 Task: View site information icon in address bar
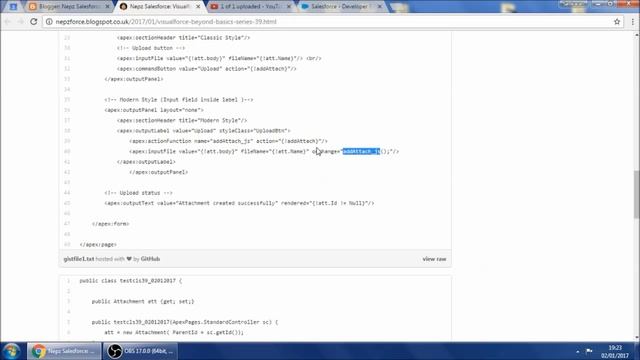tap(49, 22)
